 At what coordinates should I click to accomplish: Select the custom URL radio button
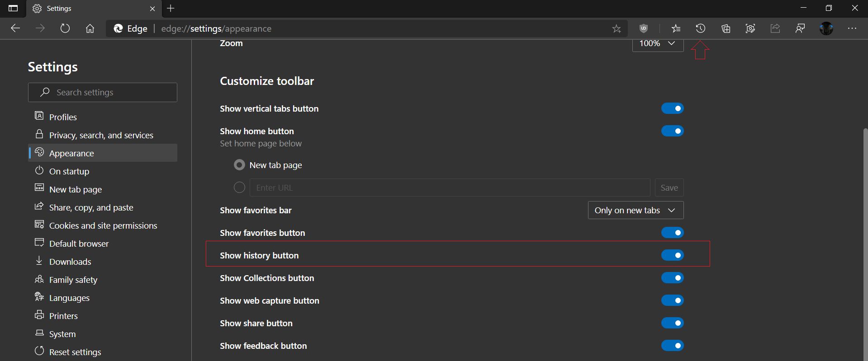point(239,188)
